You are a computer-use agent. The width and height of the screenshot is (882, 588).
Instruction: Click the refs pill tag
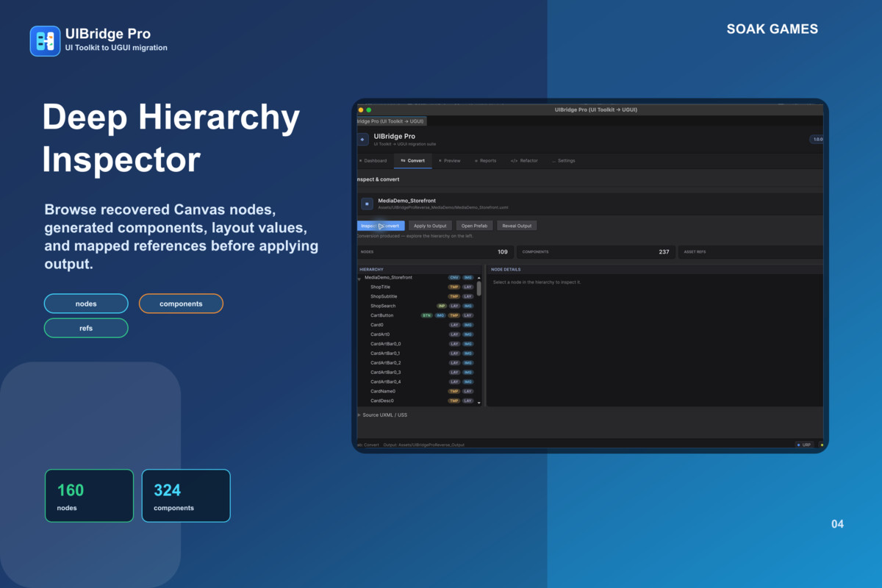(x=86, y=328)
